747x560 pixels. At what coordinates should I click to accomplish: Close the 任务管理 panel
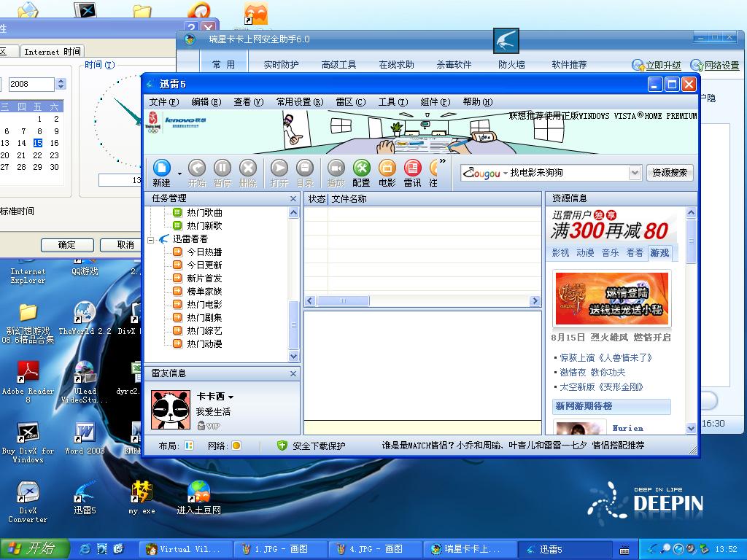tap(293, 198)
